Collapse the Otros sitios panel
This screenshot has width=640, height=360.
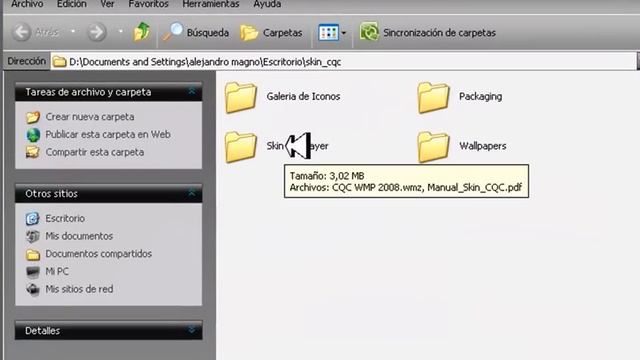tap(192, 193)
